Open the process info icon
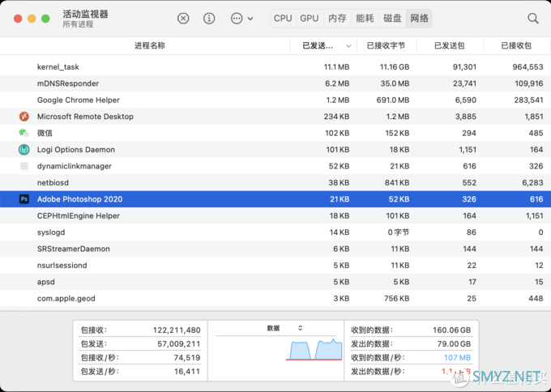The width and height of the screenshot is (551, 392). click(209, 19)
